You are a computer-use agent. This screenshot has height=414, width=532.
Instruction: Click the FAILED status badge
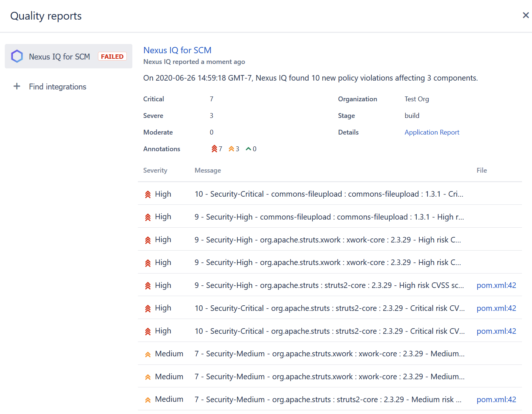click(112, 57)
